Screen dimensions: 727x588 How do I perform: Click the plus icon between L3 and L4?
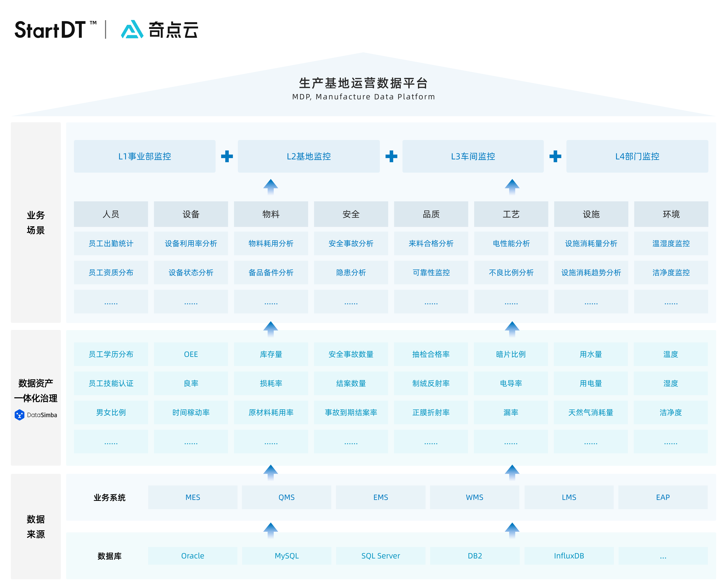(x=555, y=156)
